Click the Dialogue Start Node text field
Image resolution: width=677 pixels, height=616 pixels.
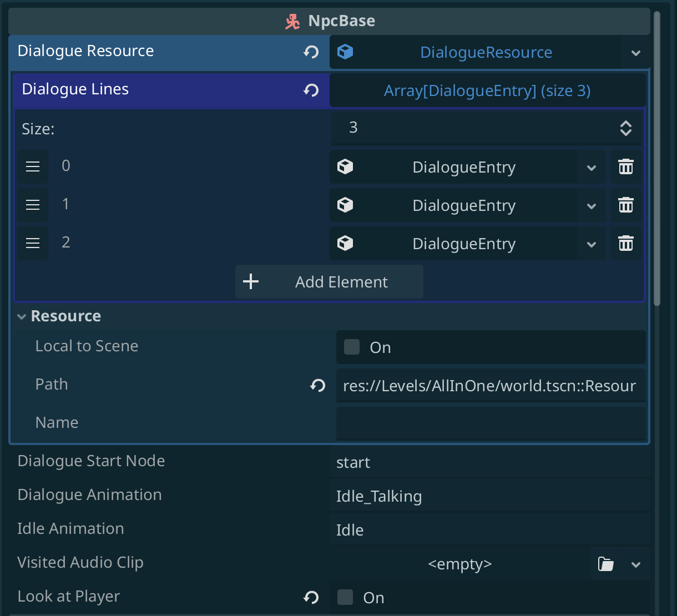[488, 462]
